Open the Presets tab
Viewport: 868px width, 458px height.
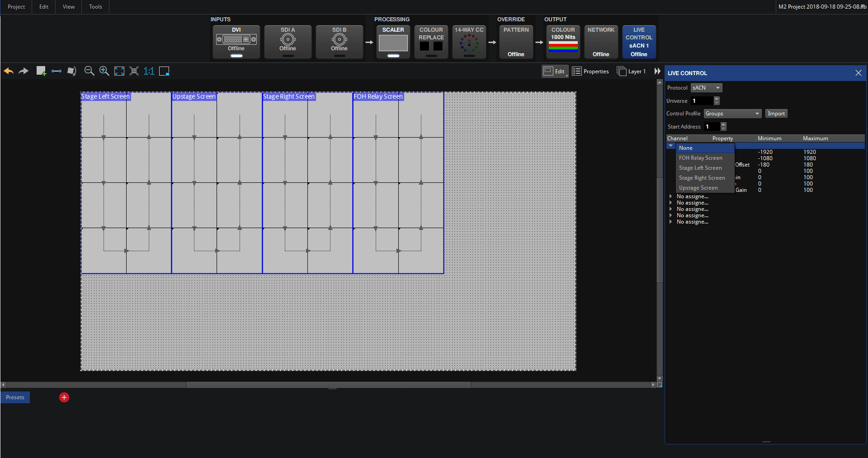15,397
